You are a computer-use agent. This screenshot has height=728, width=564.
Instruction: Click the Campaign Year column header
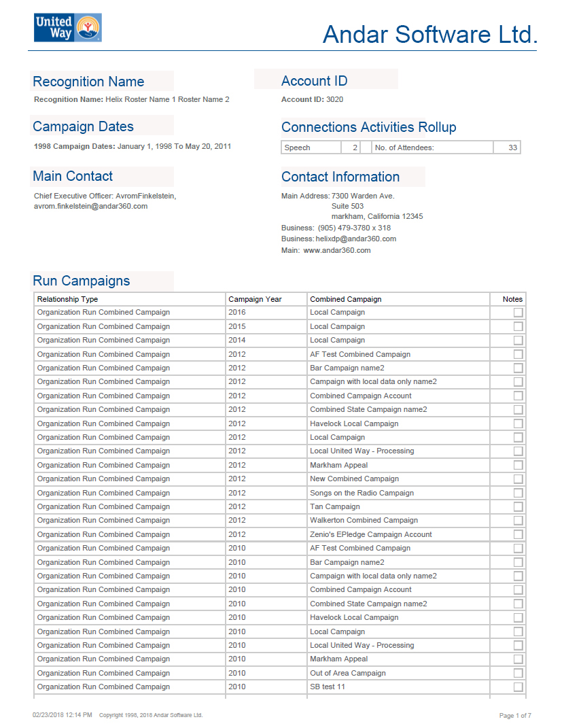coord(255,299)
